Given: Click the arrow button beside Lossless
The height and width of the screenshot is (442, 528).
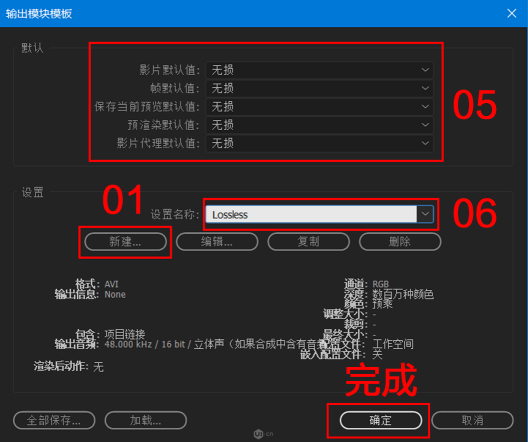Looking at the screenshot, I should [425, 214].
